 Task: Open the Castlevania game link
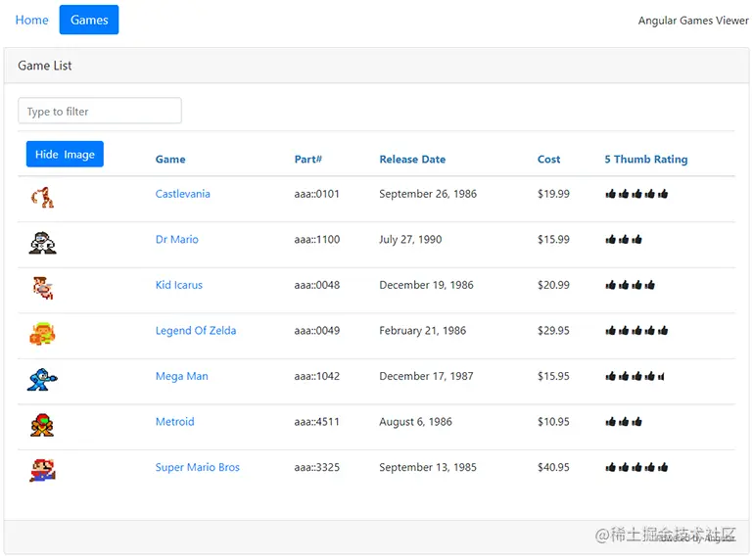pyautogui.click(x=182, y=194)
